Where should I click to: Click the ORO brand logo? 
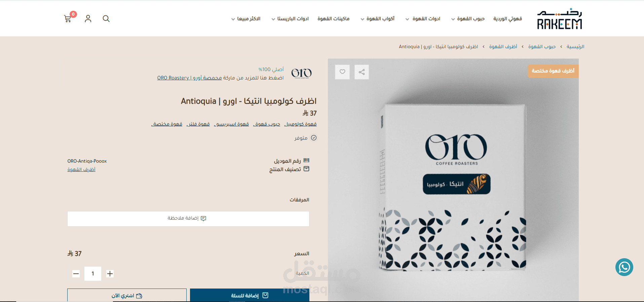(301, 73)
